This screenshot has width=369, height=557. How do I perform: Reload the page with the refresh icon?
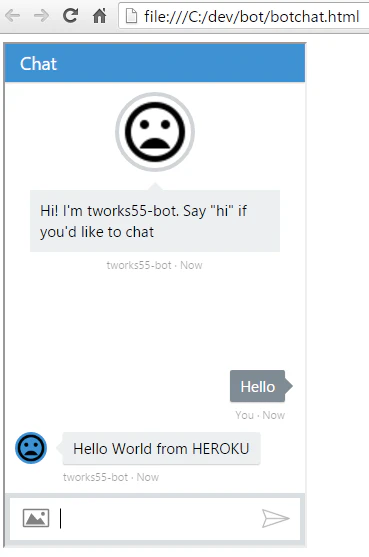(x=70, y=15)
